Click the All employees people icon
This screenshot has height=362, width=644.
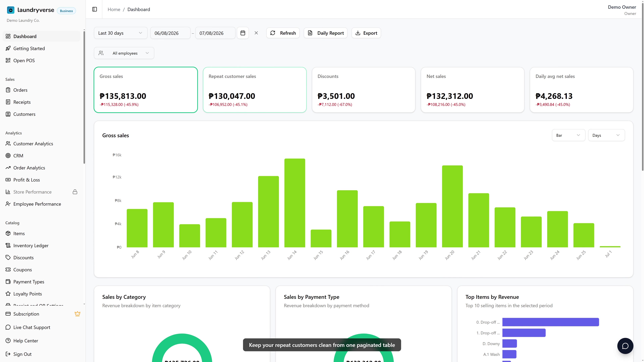[101, 53]
